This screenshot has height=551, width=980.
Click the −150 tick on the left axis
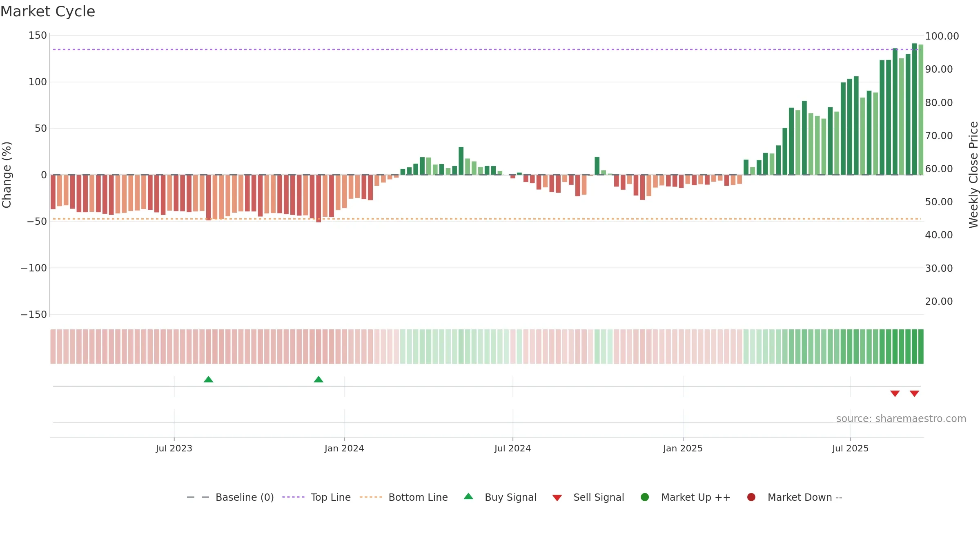point(34,315)
